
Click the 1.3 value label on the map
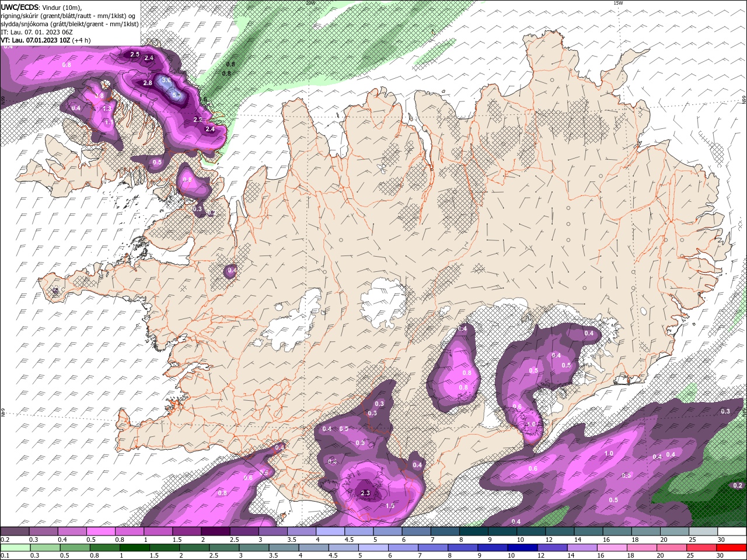(x=107, y=108)
